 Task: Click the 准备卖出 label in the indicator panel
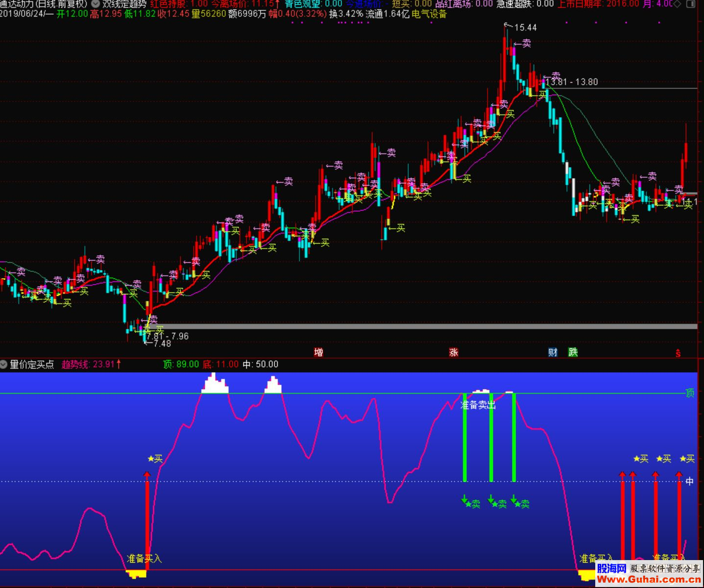click(478, 405)
